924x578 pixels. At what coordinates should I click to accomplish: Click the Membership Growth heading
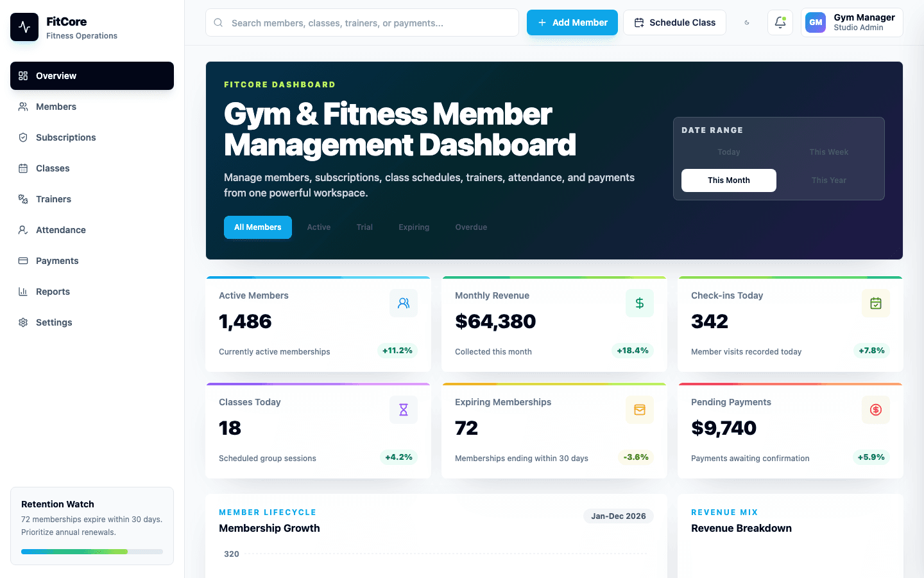click(269, 529)
